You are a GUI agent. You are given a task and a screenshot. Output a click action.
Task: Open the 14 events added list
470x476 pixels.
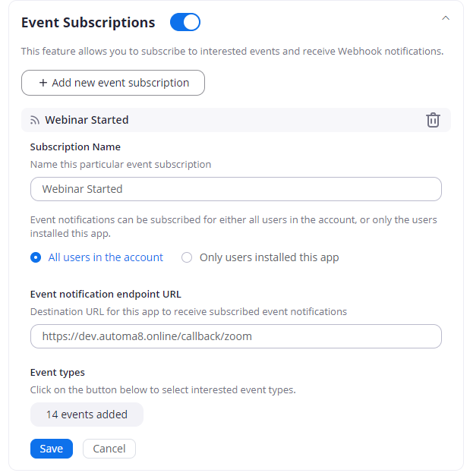click(x=87, y=415)
